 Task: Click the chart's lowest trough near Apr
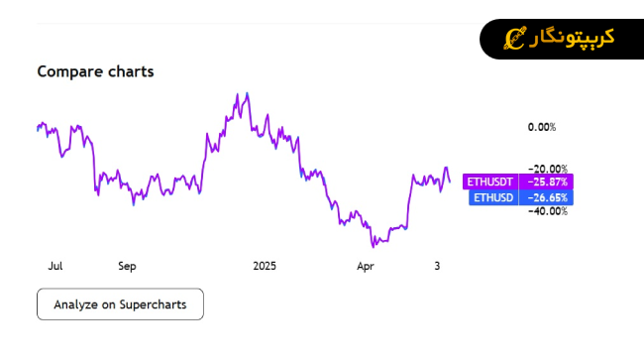click(373, 247)
